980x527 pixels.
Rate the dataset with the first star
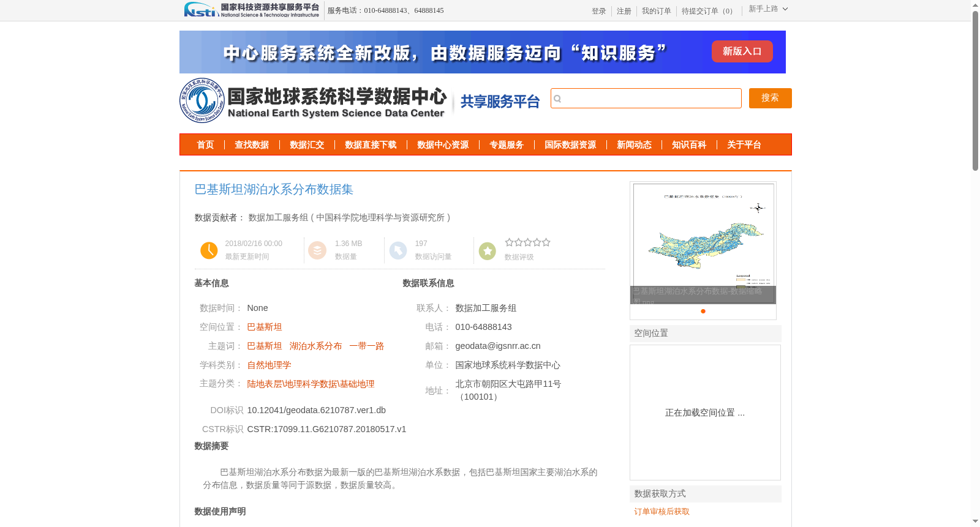509,242
